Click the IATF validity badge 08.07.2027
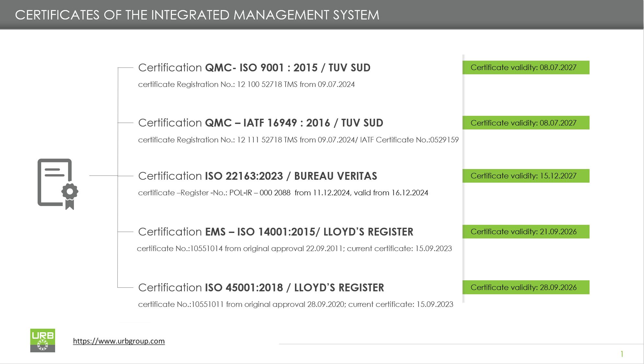This screenshot has height=364, width=644. click(526, 123)
